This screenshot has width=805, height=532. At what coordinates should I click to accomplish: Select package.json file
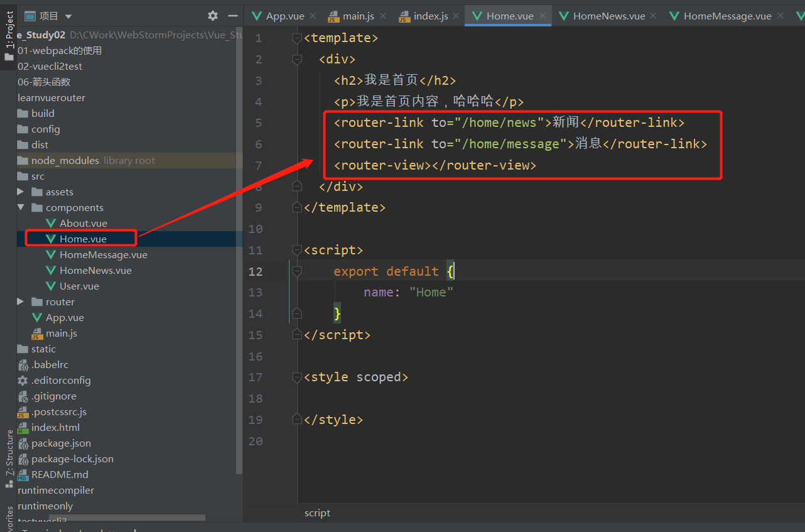(61, 443)
